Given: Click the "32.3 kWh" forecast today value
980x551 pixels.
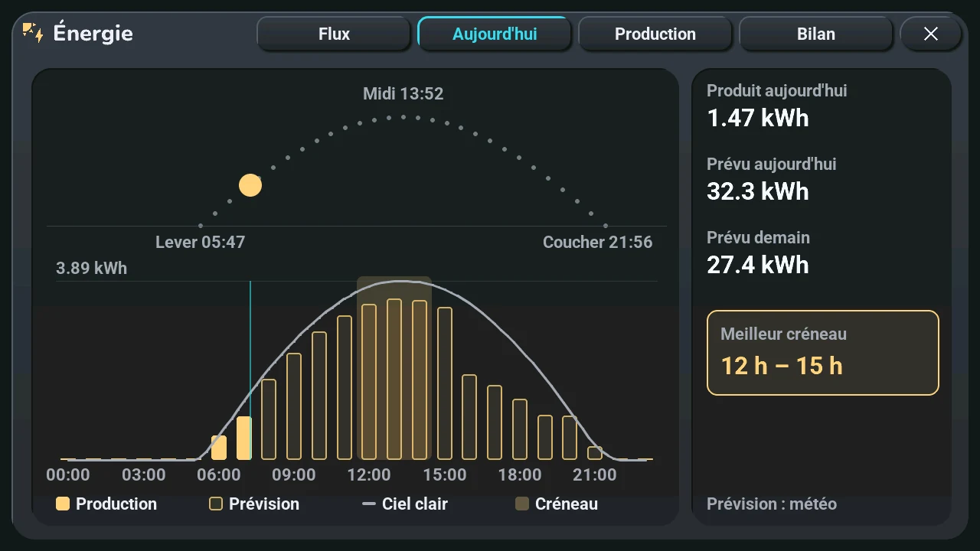Looking at the screenshot, I should coord(758,191).
